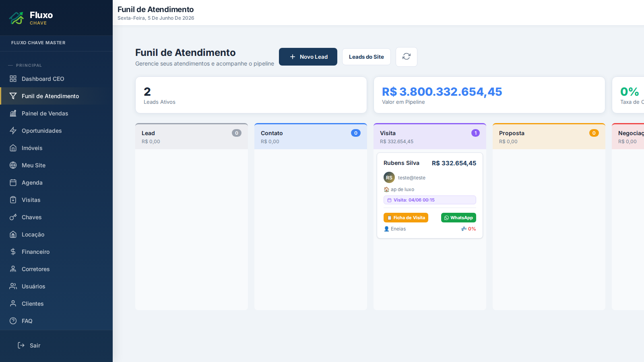Click the person icon next to Eneias
This screenshot has height=362, width=644.
(x=386, y=229)
